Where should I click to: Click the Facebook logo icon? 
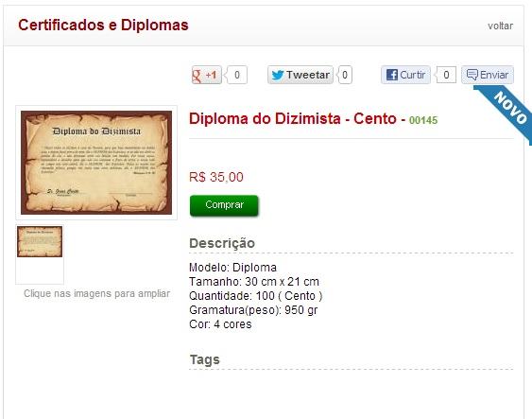pyautogui.click(x=392, y=75)
